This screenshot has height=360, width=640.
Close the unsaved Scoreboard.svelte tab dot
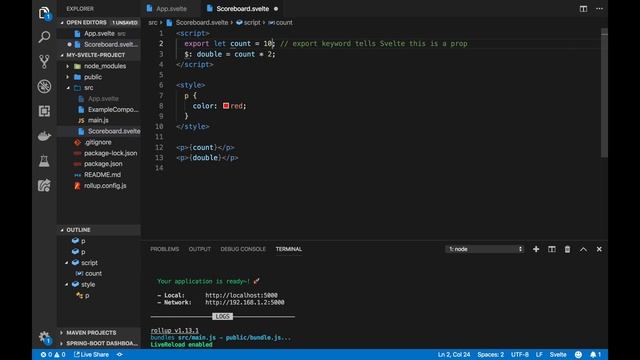pyautogui.click(x=276, y=9)
